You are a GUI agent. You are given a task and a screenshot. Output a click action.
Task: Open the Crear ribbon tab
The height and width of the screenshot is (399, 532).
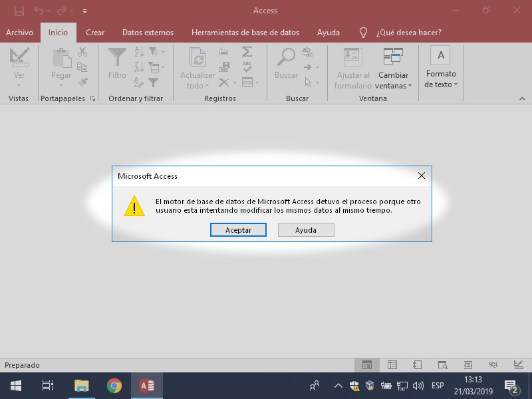[95, 32]
